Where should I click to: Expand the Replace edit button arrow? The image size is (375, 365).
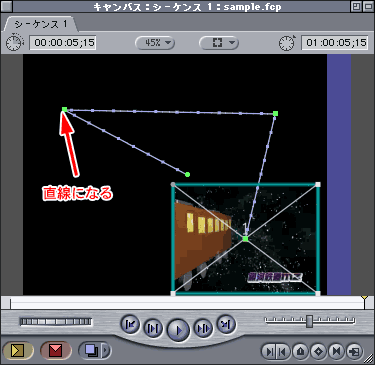[106, 350]
